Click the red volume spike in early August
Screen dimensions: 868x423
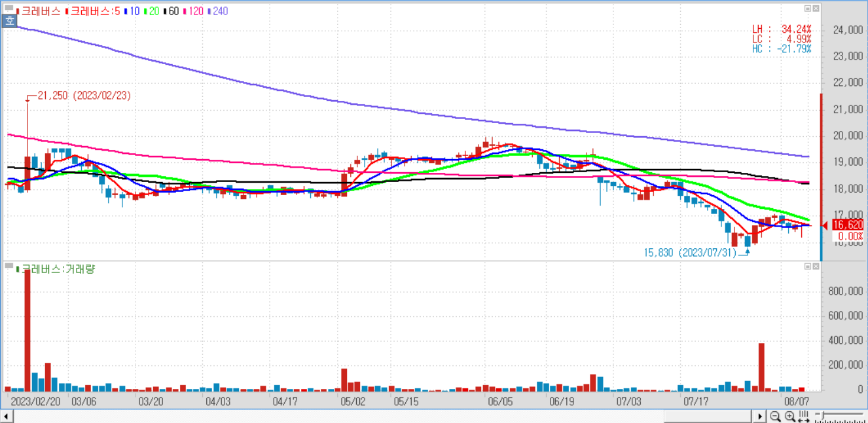(762, 367)
